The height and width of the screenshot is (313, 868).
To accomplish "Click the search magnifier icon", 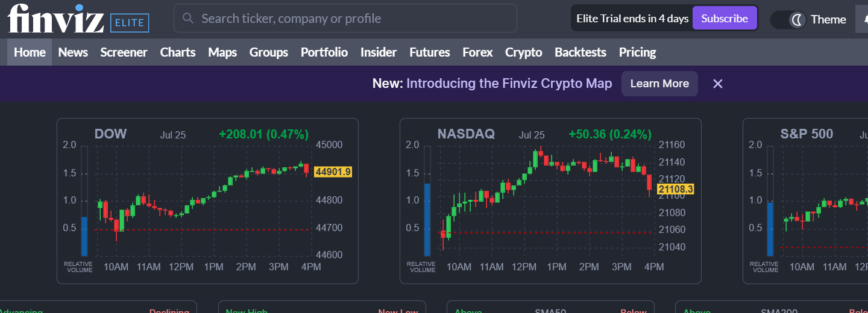I will click(188, 18).
